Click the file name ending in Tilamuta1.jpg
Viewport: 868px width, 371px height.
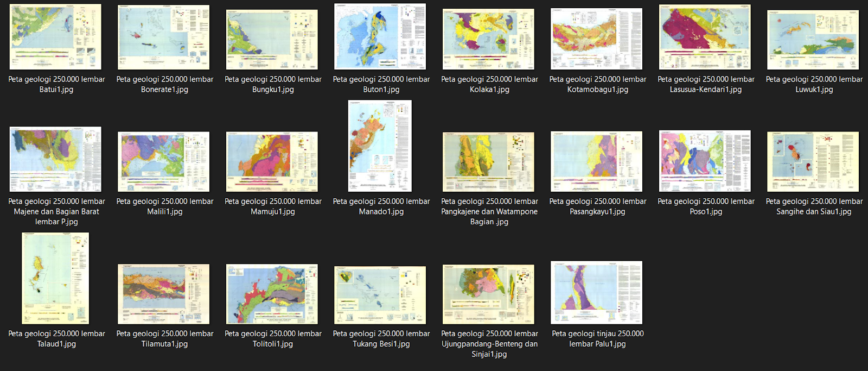tap(165, 339)
